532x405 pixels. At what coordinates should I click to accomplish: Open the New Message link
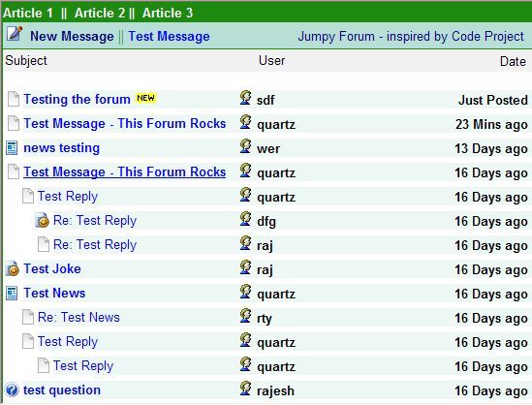coord(72,36)
